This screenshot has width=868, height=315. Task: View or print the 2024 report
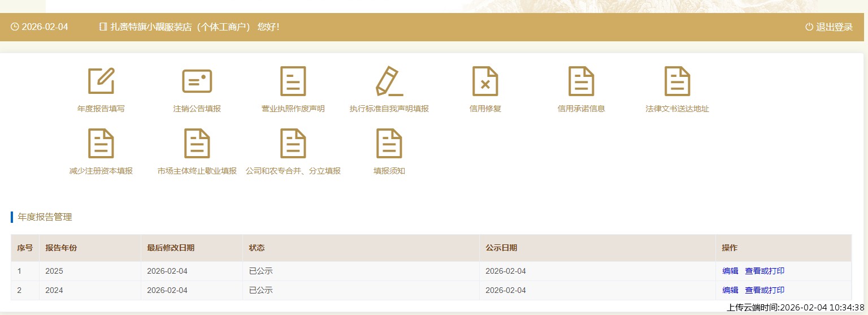[765, 290]
